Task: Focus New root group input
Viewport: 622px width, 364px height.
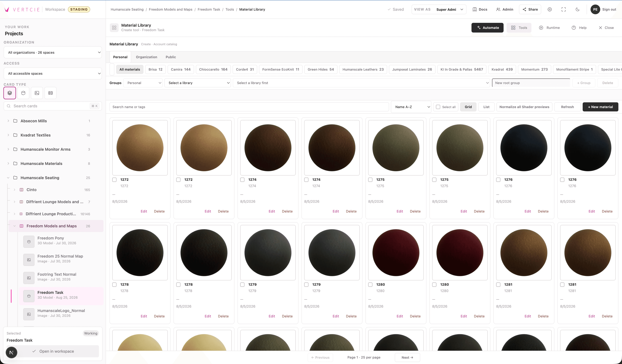Action: tap(531, 83)
